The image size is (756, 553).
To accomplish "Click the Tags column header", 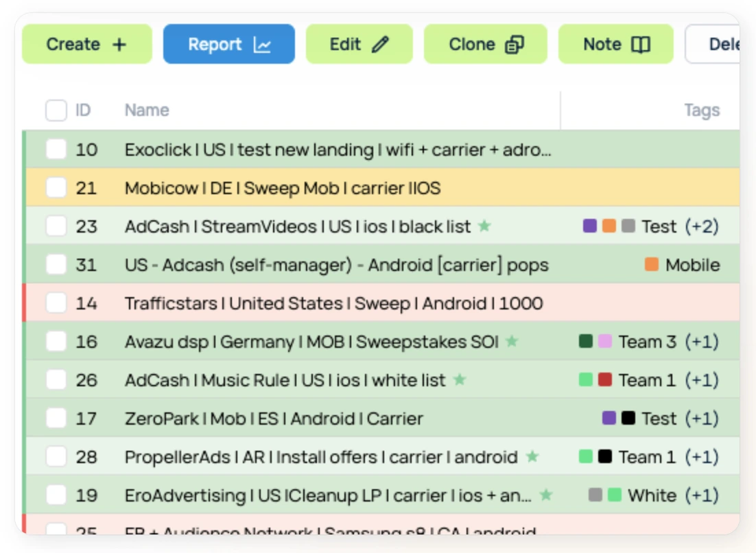I will pos(702,110).
